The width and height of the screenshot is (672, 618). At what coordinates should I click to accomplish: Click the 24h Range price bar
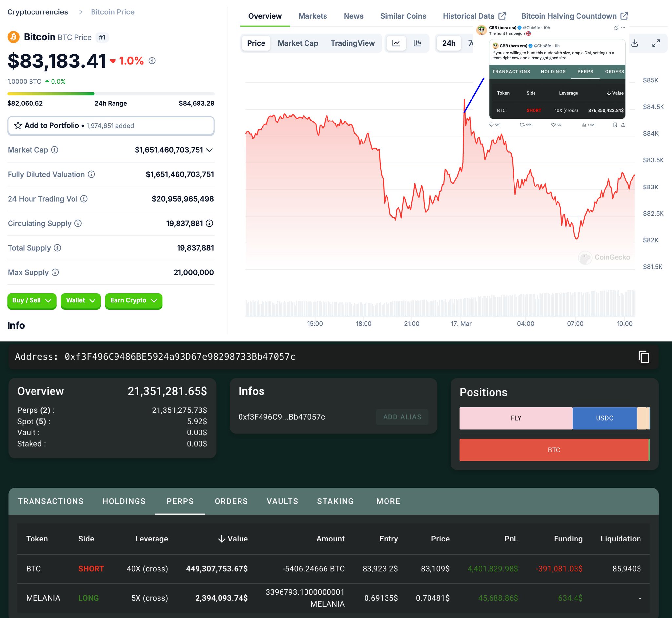[x=111, y=94]
